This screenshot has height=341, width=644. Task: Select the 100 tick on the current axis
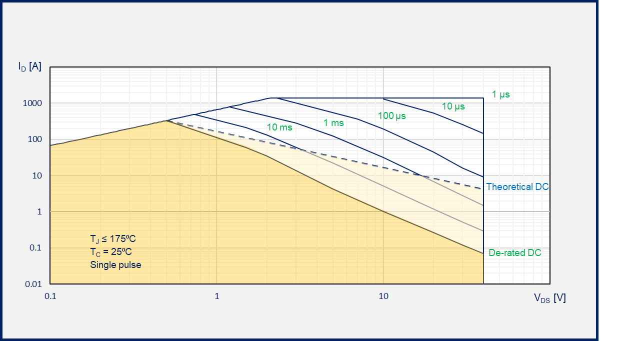pyautogui.click(x=36, y=139)
